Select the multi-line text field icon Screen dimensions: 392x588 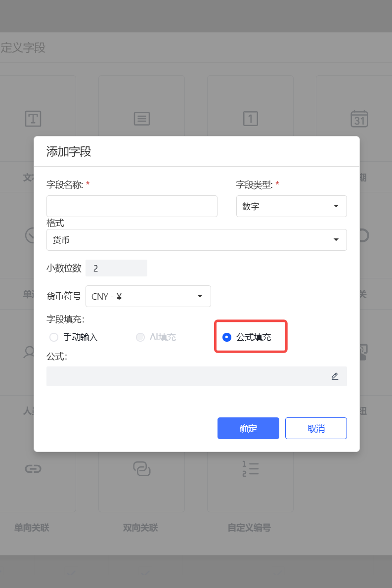[142, 119]
